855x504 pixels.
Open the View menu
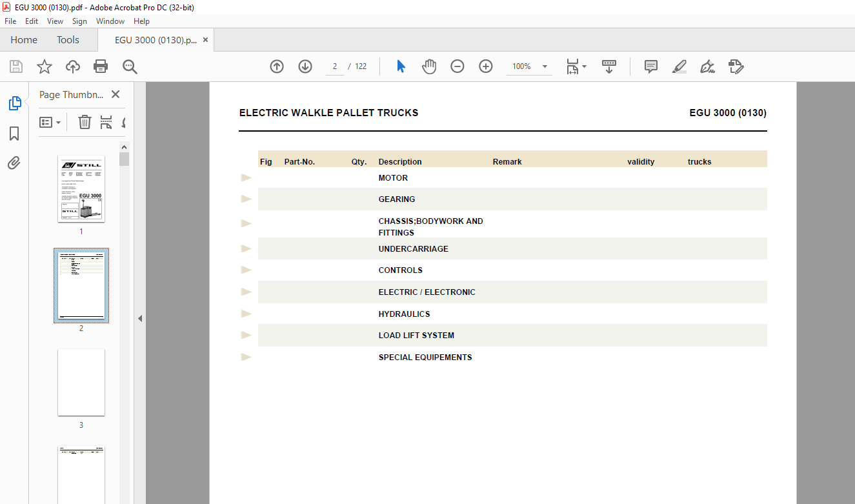coord(55,21)
